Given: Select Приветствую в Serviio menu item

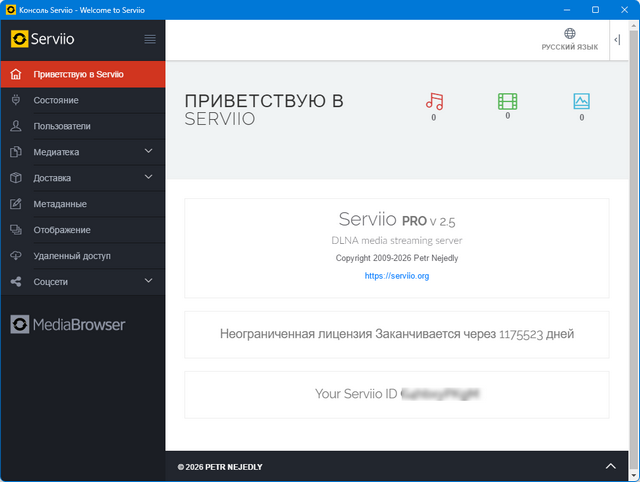Looking at the screenshot, I should [x=83, y=74].
